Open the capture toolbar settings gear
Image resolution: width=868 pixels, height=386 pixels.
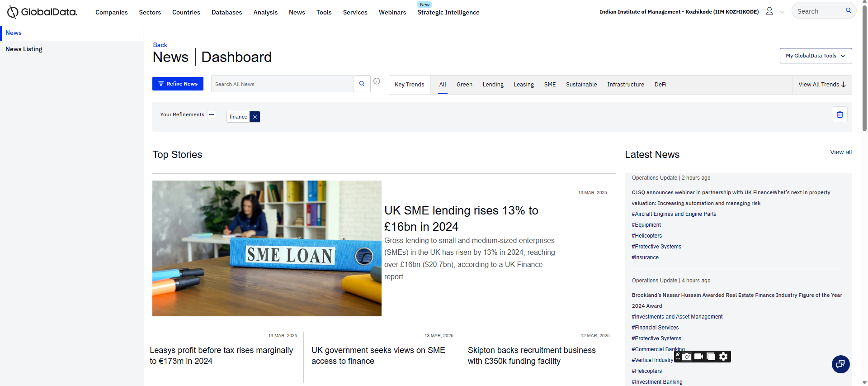(x=723, y=357)
